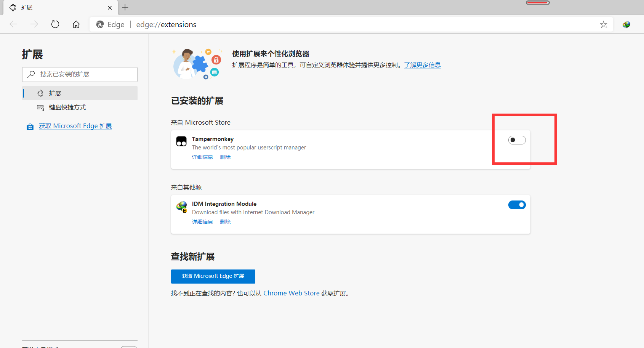
Task: Open the 了解更多信息 link
Action: (x=423, y=65)
